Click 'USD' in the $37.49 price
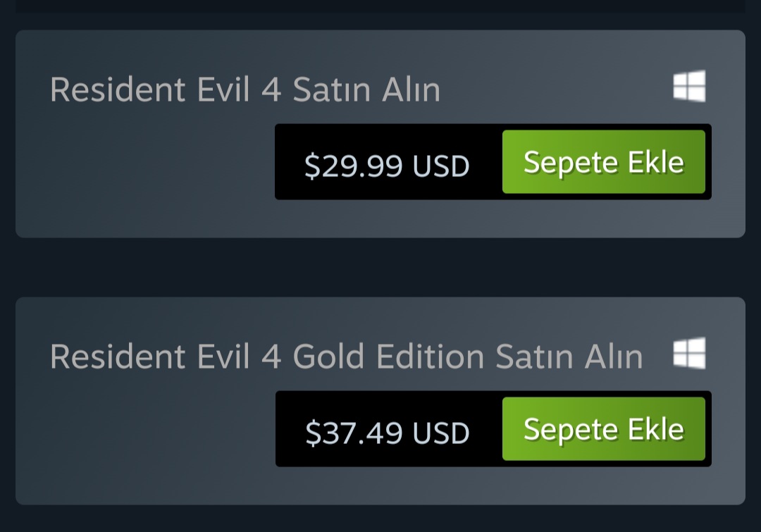The width and height of the screenshot is (761, 532). [x=441, y=433]
